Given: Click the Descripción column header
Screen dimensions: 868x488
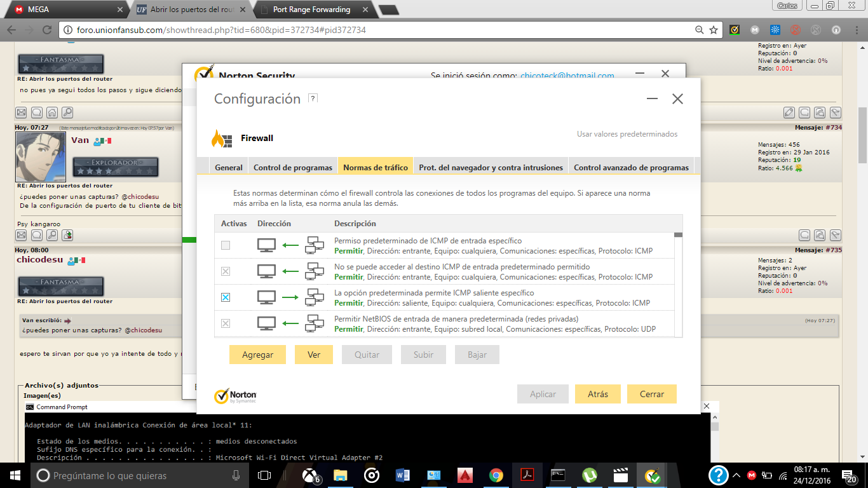Looking at the screenshot, I should point(355,224).
